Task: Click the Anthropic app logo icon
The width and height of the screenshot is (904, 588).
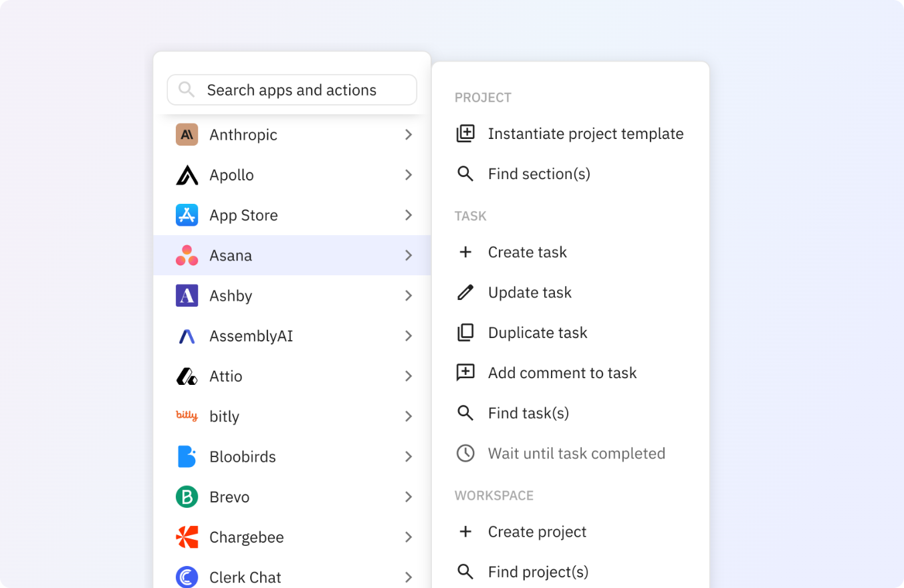Action: coord(187,134)
